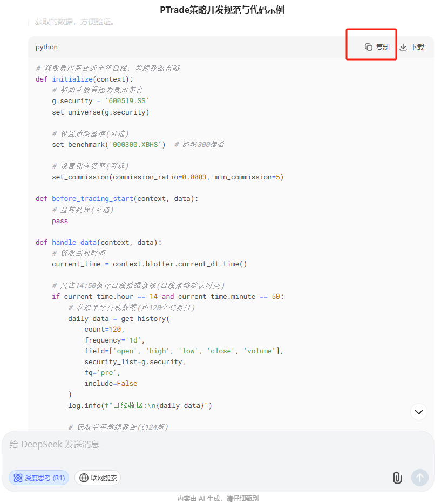Click the def handle_data(context, data) line
Viewport: 448px width, 503px height.
click(99, 243)
